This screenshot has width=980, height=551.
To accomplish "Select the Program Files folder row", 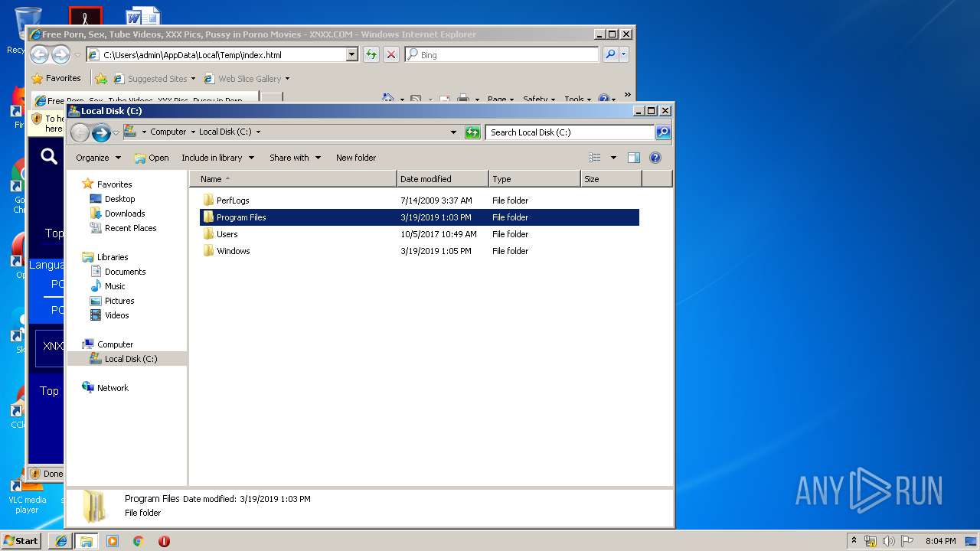I will [x=420, y=217].
